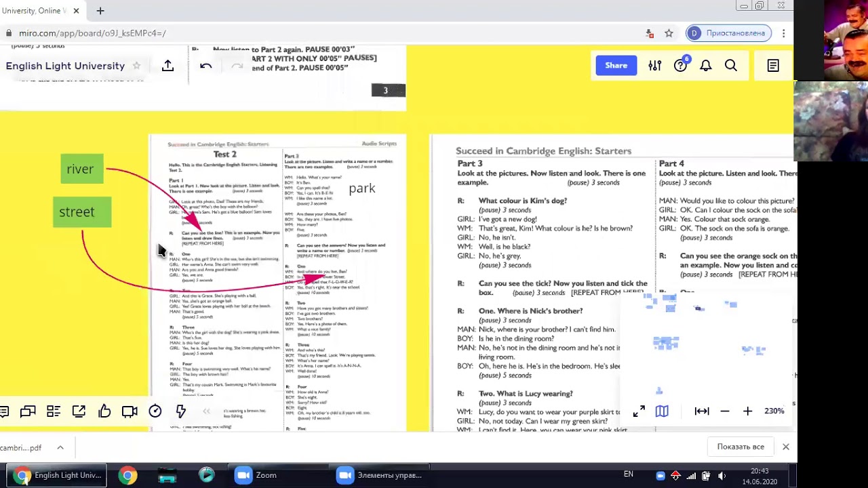
Task: Zoom in with the plus button
Action: pos(747,411)
